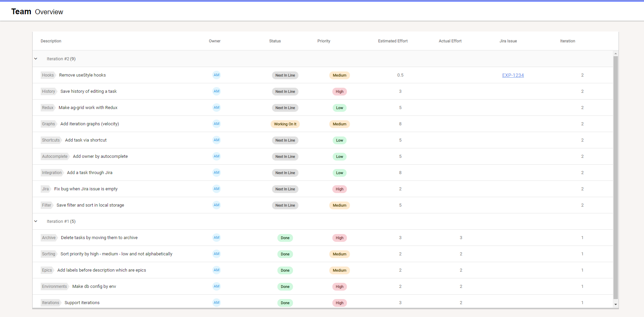Click the 'Save filter and sort in local storage' text

90,205
